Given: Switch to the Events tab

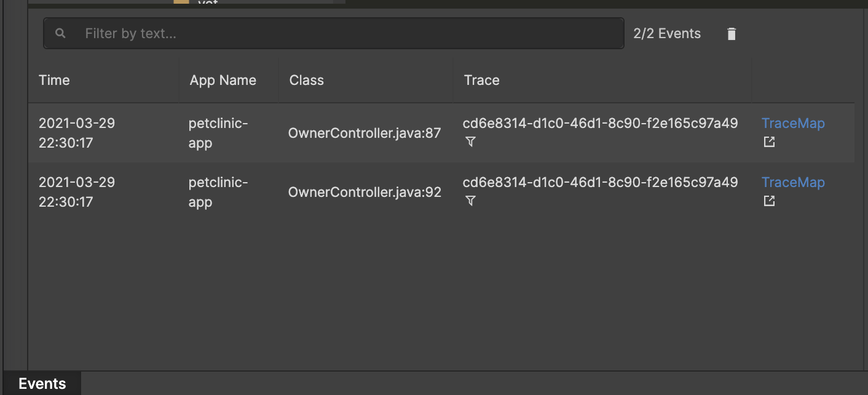Looking at the screenshot, I should click(x=42, y=384).
